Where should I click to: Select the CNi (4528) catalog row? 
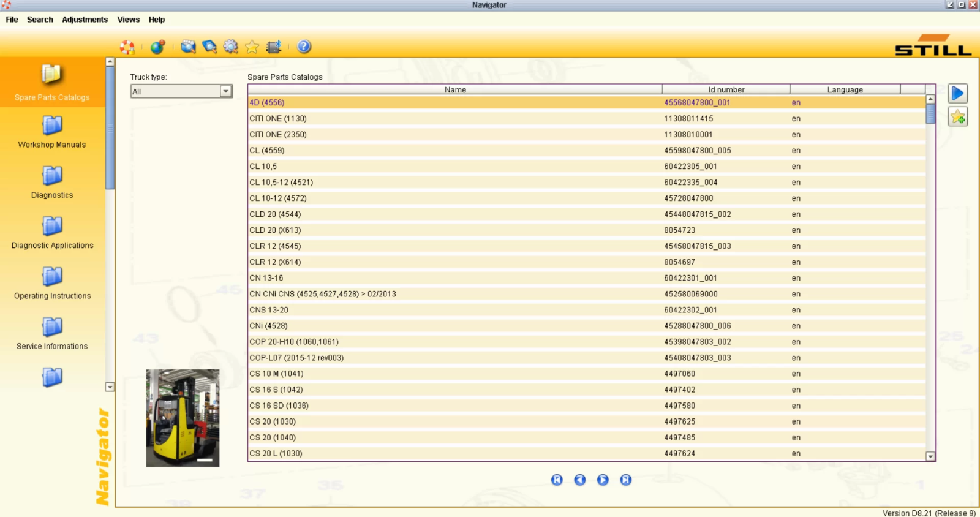587,326
